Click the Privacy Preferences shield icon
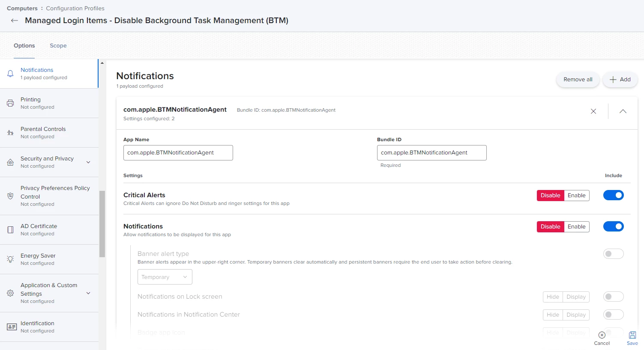644x350 pixels. pos(10,196)
